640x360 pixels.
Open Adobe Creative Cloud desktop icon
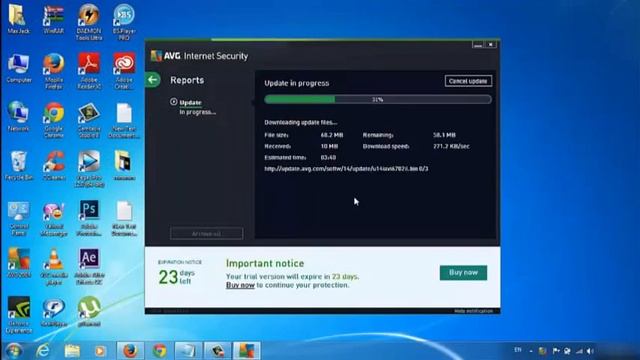[x=124, y=71]
